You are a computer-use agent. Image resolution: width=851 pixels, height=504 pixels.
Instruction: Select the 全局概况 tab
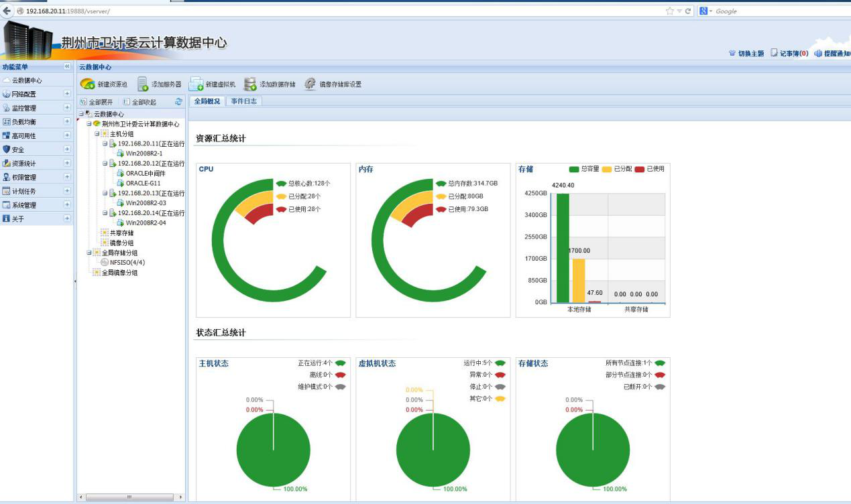click(x=207, y=101)
